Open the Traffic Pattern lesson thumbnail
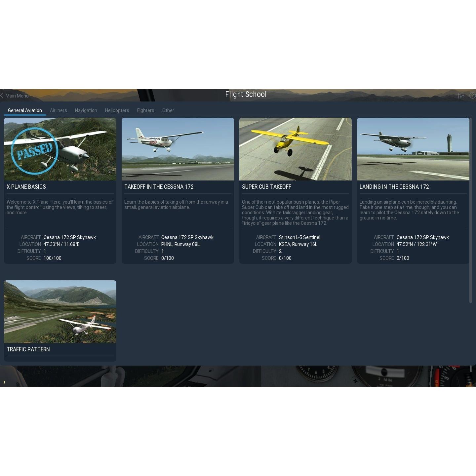Image resolution: width=476 pixels, height=476 pixels. pyautogui.click(x=60, y=312)
